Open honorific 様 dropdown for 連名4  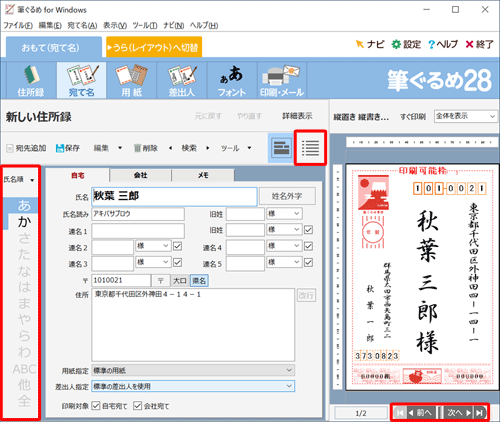[284, 246]
